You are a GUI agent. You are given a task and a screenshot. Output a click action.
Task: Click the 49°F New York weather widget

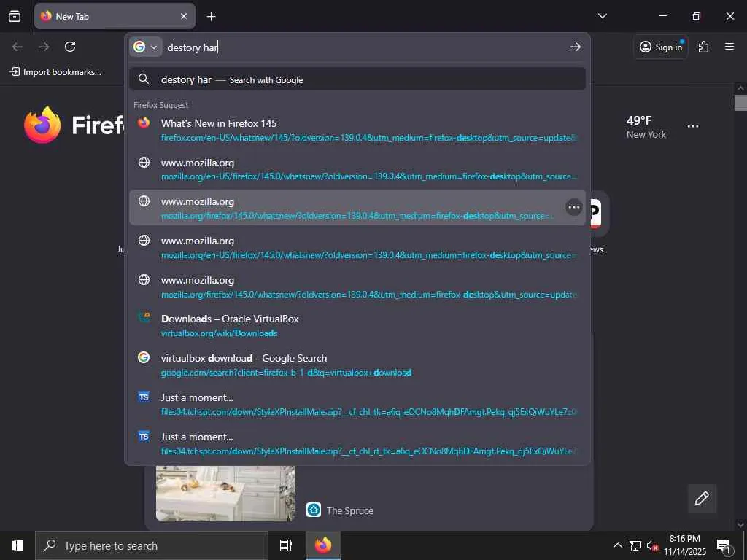pyautogui.click(x=646, y=127)
